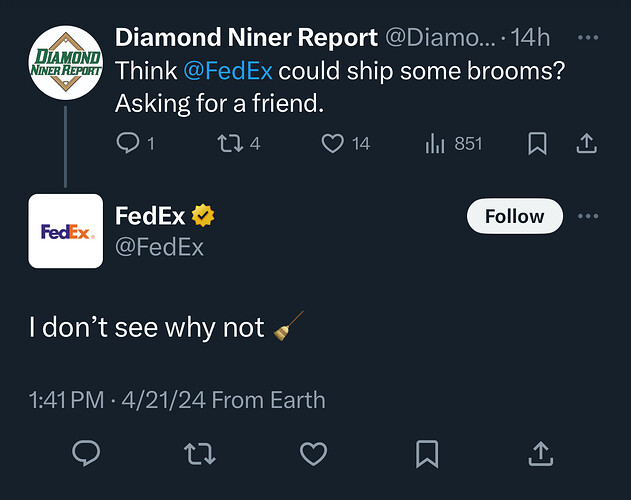Share the Diamond Niner Report tweet

coord(587,143)
